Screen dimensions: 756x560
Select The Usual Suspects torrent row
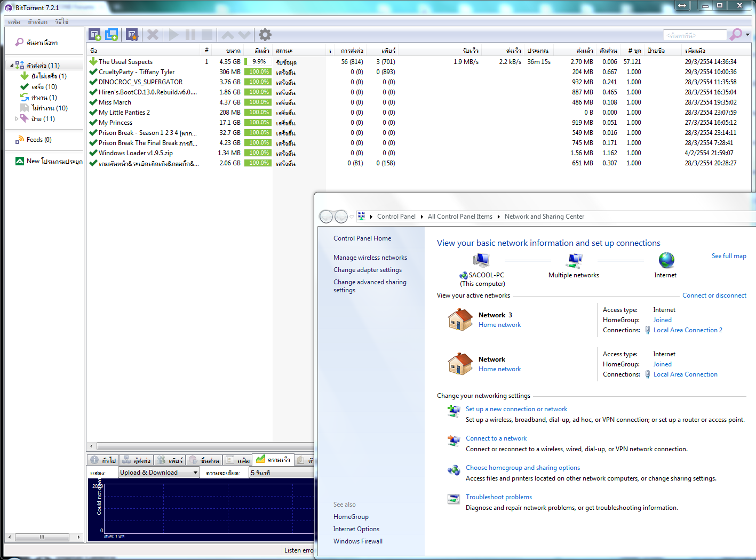pos(419,62)
